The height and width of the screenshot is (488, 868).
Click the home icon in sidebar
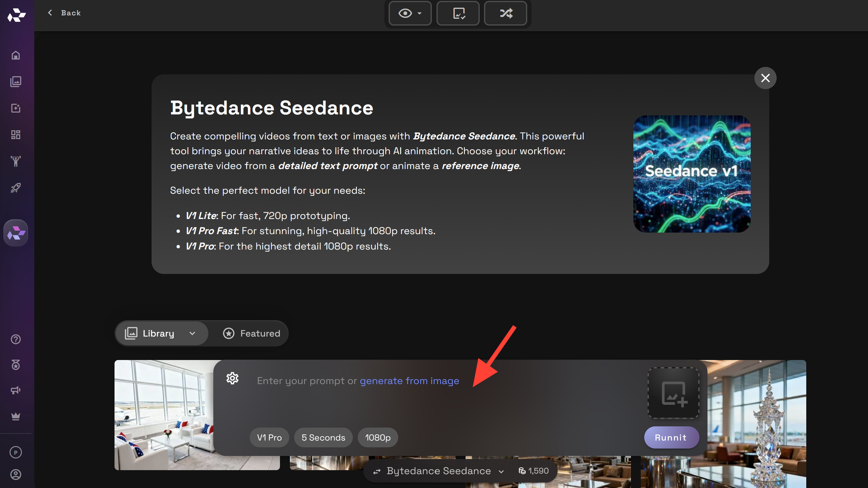(x=16, y=55)
